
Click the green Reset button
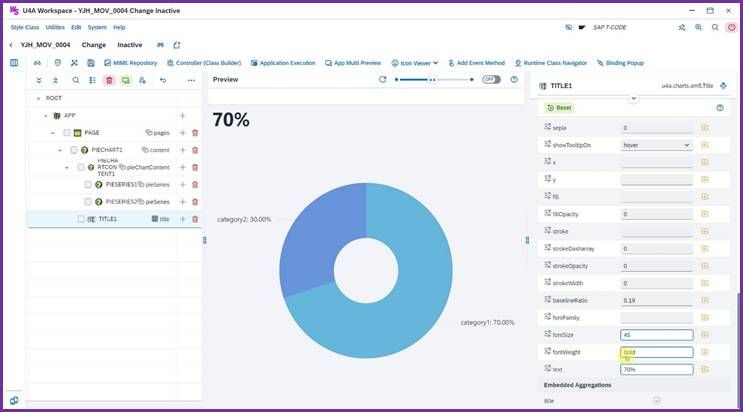point(559,108)
